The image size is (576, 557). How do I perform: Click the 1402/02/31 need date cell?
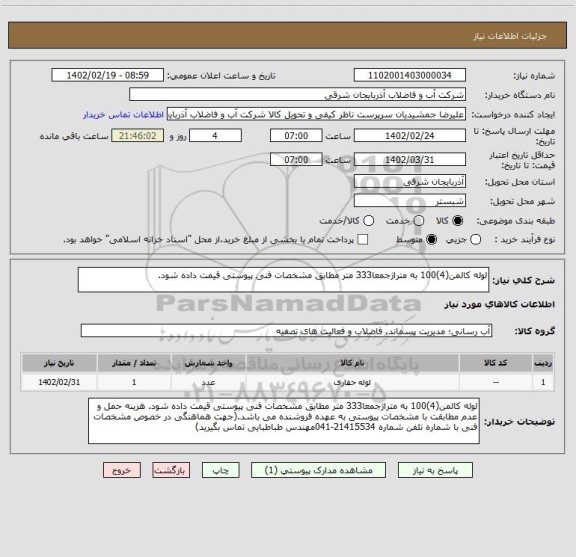click(59, 382)
